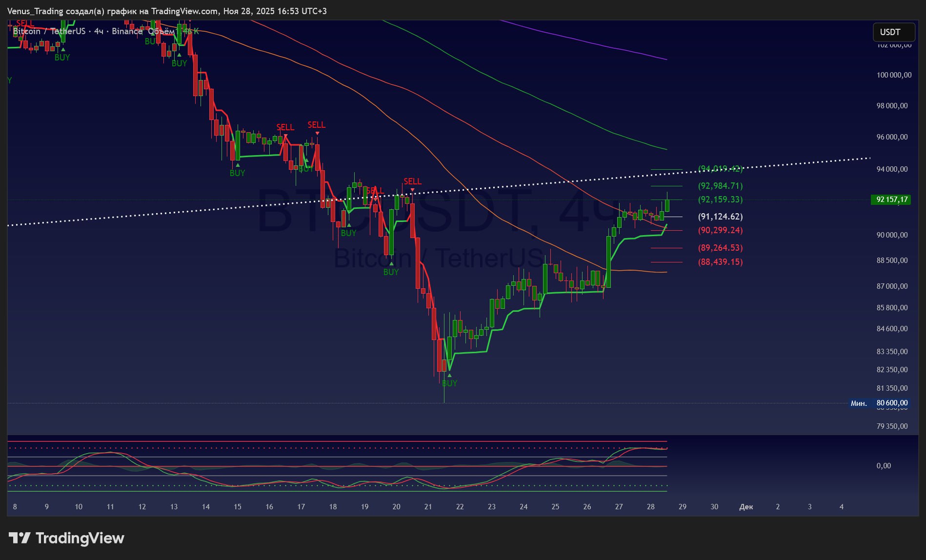
Task: Click the BUY arrow near day 13
Action: 179,62
